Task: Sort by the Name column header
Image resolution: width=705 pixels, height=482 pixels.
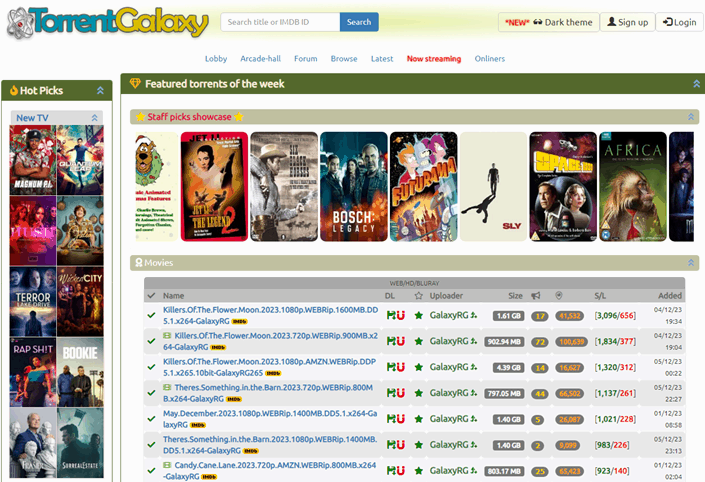Action: coord(174,296)
